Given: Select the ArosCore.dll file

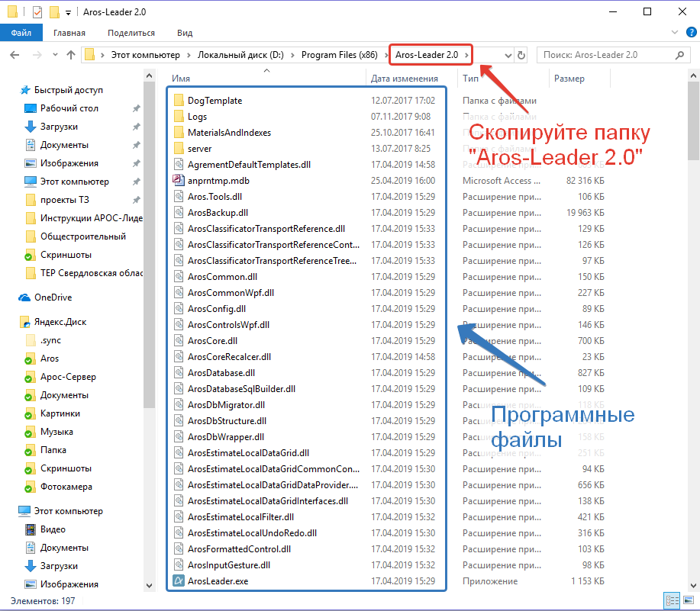Looking at the screenshot, I should click(212, 341).
